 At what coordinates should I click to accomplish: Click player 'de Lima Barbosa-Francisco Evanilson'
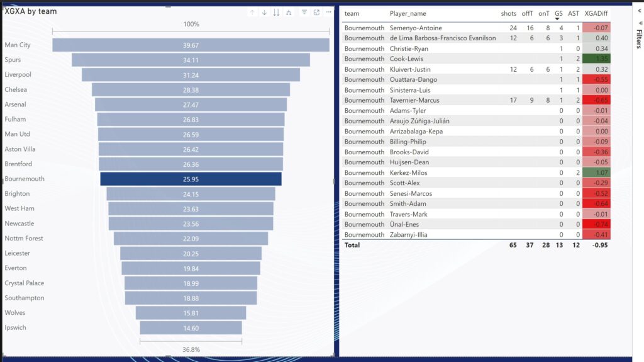[442, 38]
